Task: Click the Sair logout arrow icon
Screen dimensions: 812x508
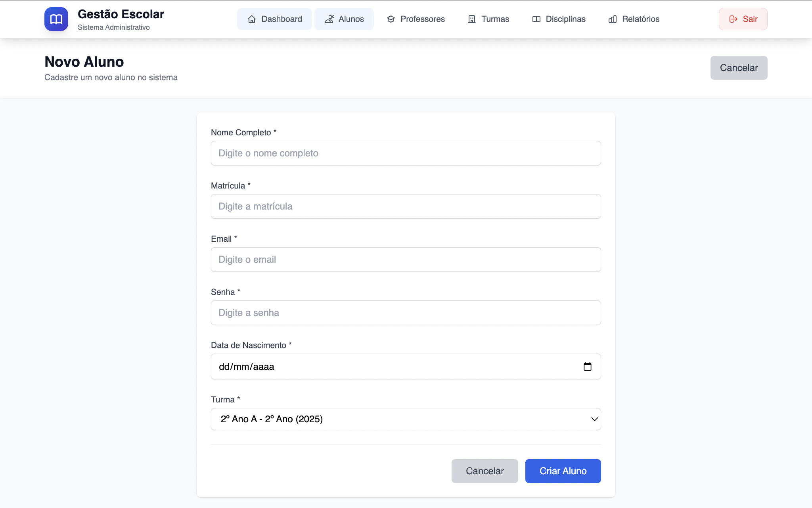Action: 733,19
